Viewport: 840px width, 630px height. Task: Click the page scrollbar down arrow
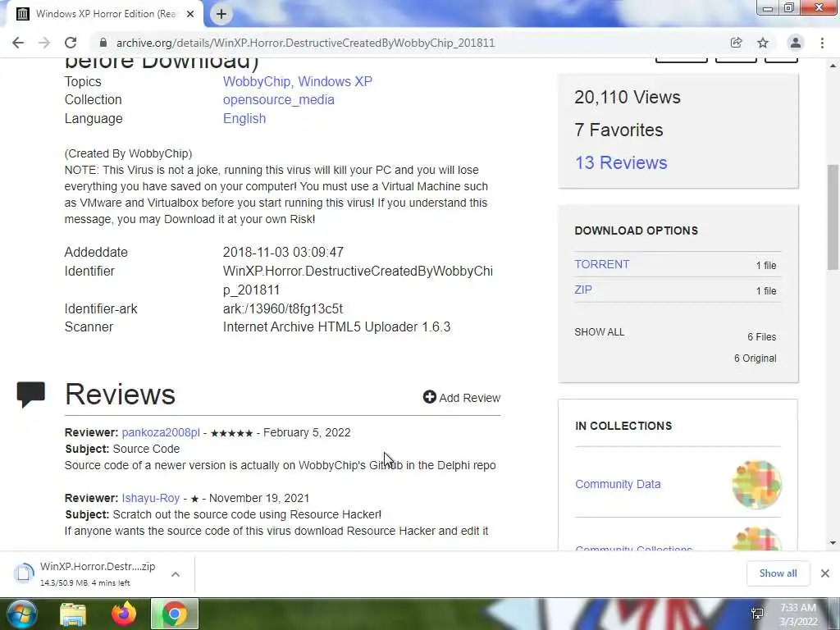pyautogui.click(x=833, y=543)
